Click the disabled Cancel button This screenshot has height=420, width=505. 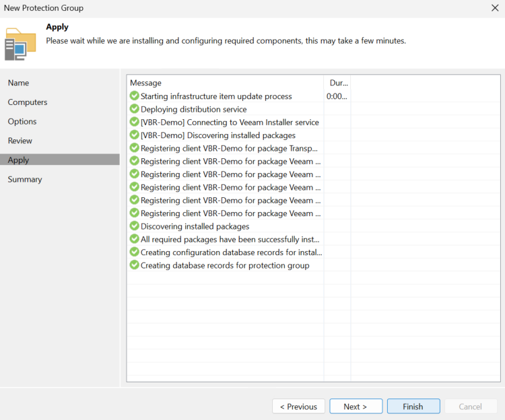click(471, 407)
